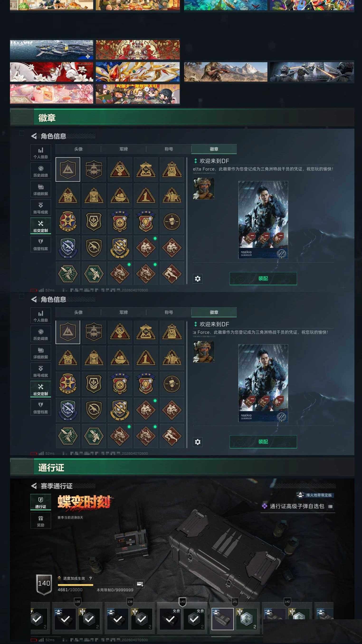
Task: Switch to the 军牌 tab in the upper panel
Action: tap(124, 149)
